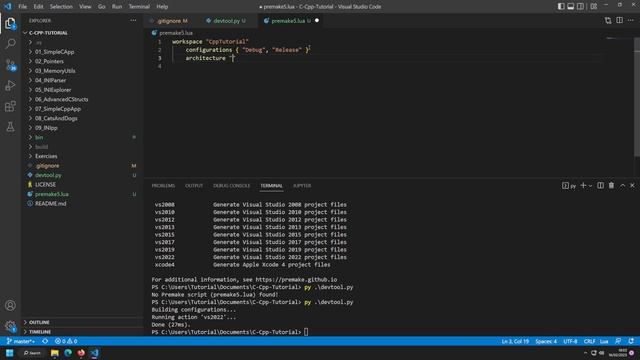Toggle bottom panel layout icon

coord(571,7)
